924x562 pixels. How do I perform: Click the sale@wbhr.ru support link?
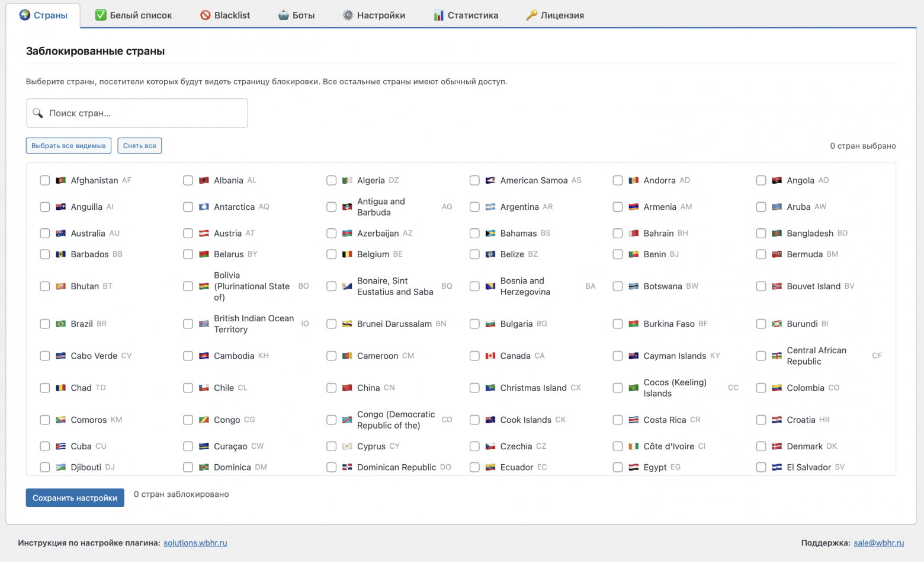pos(879,543)
